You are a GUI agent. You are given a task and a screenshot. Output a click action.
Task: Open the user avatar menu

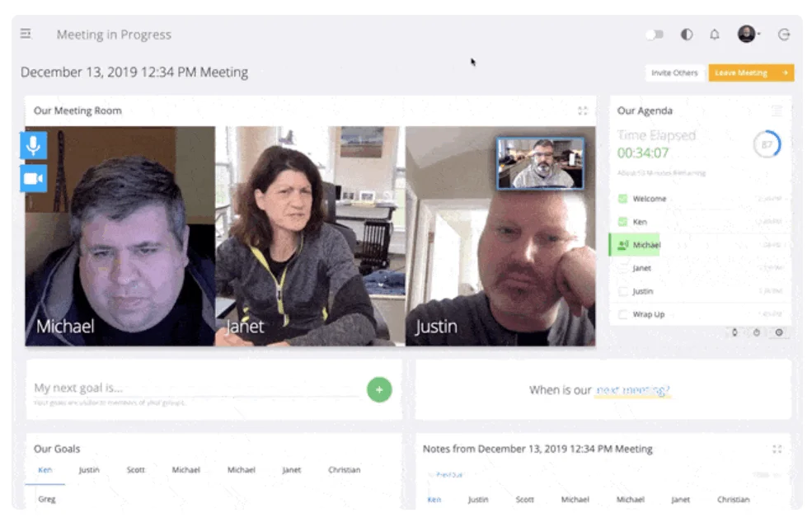749,34
